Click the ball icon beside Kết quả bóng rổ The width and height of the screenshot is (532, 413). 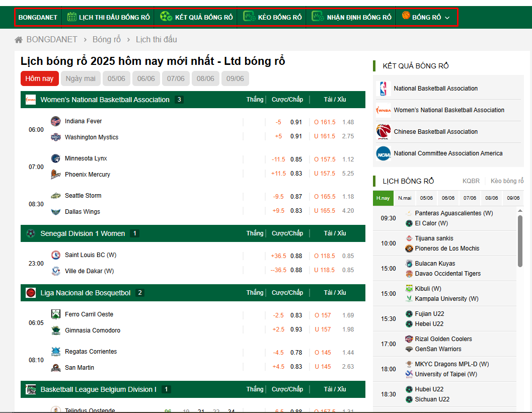click(x=166, y=16)
